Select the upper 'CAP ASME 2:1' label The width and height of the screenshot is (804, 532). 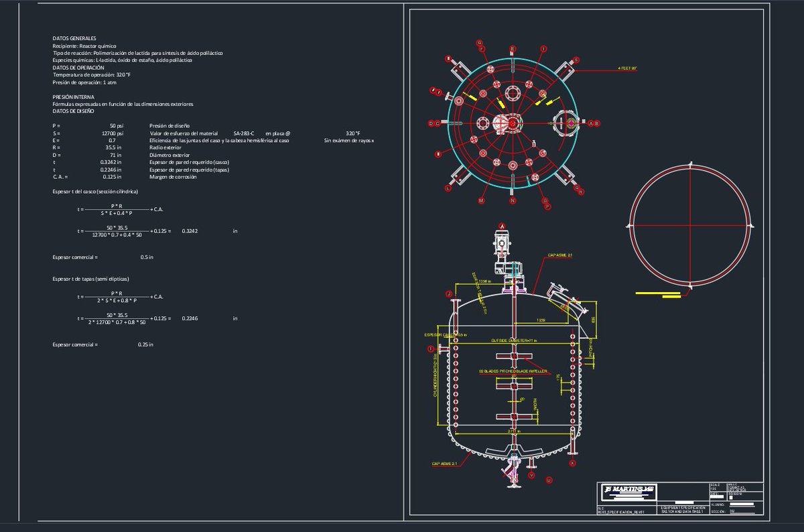560,255
